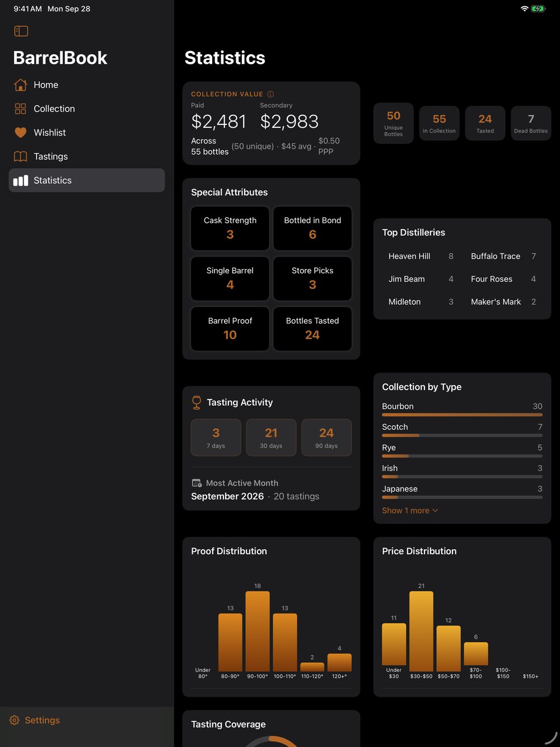560x747 pixels.
Task: Click the Wishlist heart icon
Action: [x=20, y=133]
